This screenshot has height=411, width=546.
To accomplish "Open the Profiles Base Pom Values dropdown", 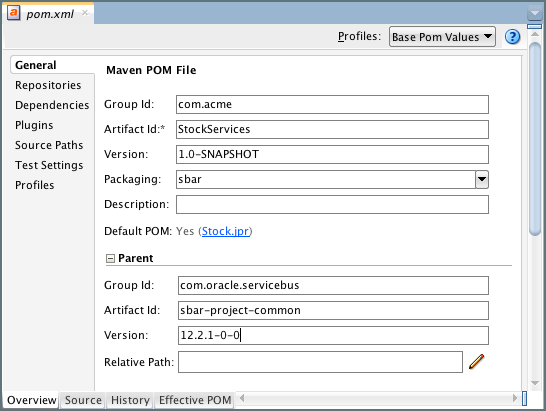I will 442,37.
